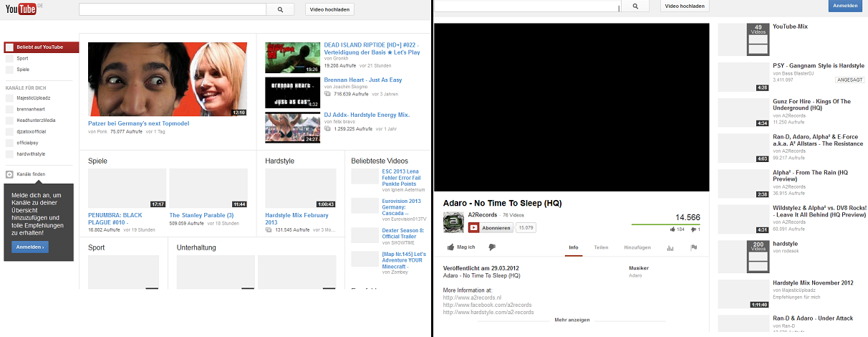This screenshot has width=868, height=337.
Task: Open Hardstyle Mix November 2012 suggestion
Action: pyautogui.click(x=813, y=283)
